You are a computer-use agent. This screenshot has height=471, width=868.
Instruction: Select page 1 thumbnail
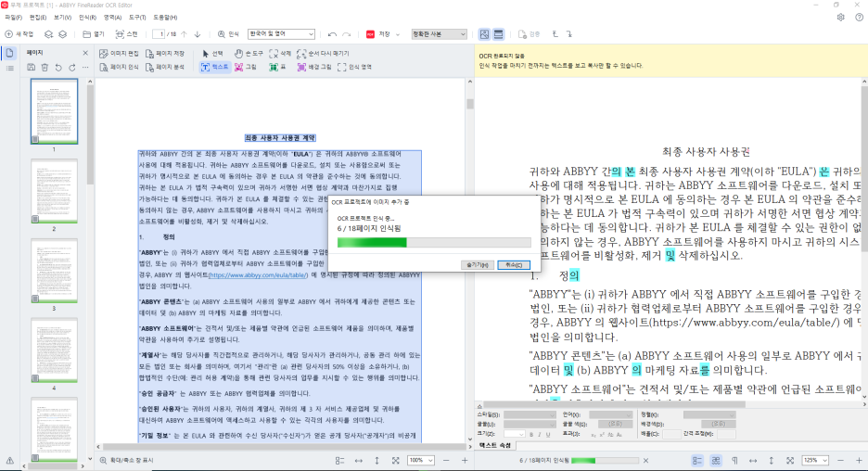coord(54,111)
